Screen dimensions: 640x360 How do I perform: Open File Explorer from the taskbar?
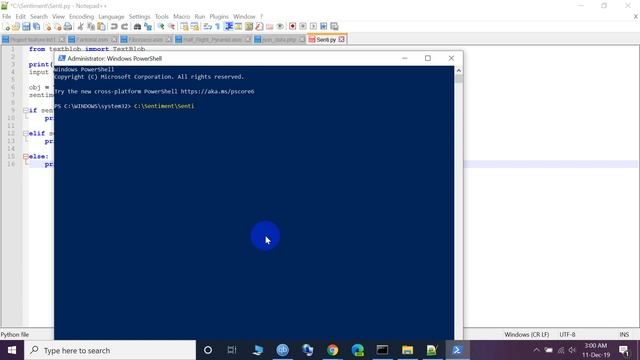coord(407,350)
